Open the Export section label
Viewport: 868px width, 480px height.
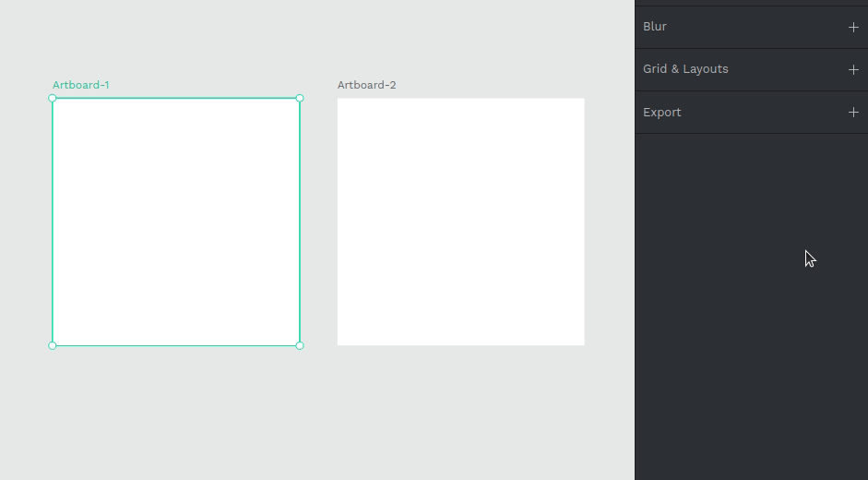pyautogui.click(x=661, y=113)
